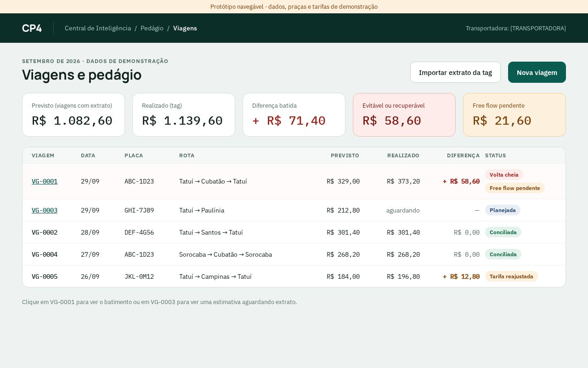
Task: Click the Status column header
Action: 496,155
